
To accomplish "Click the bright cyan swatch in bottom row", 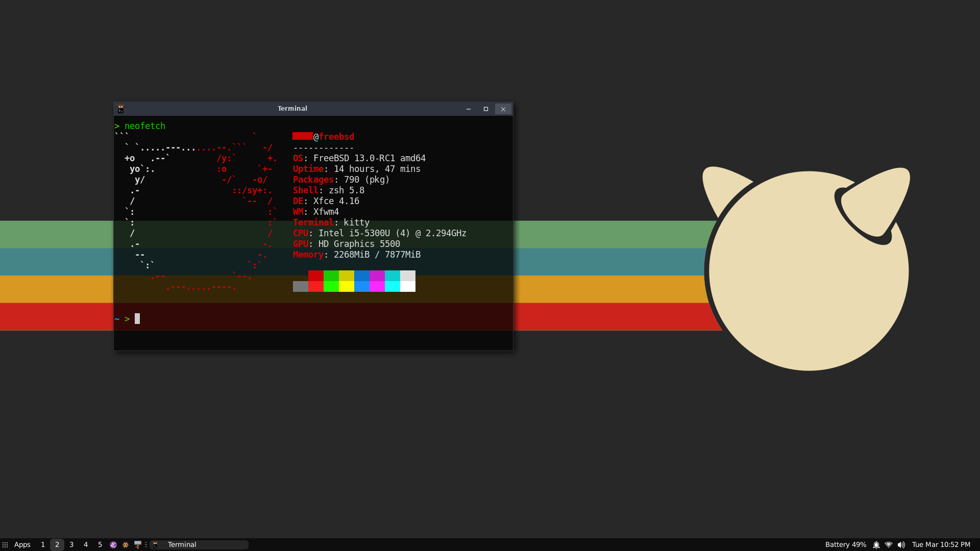I will click(x=393, y=286).
